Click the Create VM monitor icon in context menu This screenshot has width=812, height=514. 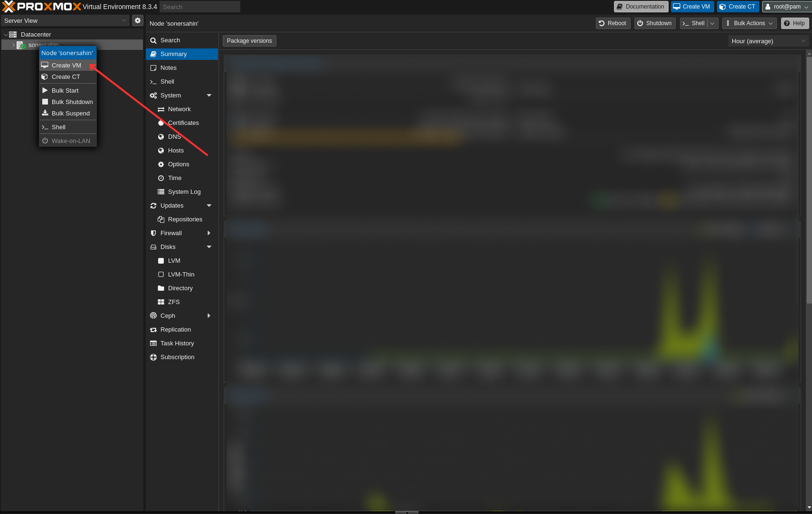[x=45, y=65]
